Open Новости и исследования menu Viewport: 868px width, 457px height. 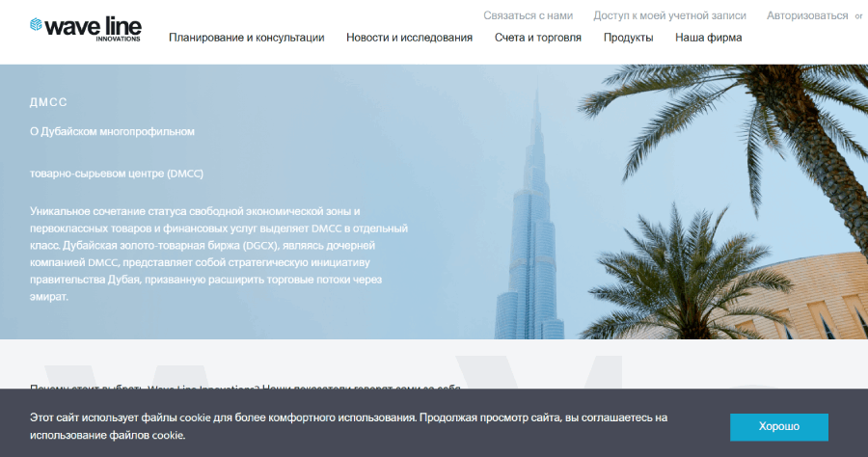(409, 38)
